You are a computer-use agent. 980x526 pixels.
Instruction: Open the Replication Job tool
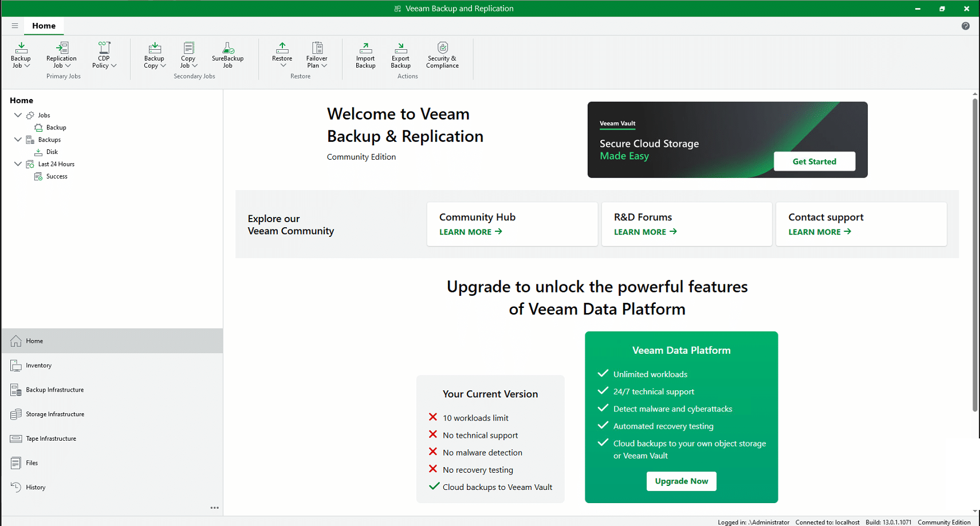[61, 48]
